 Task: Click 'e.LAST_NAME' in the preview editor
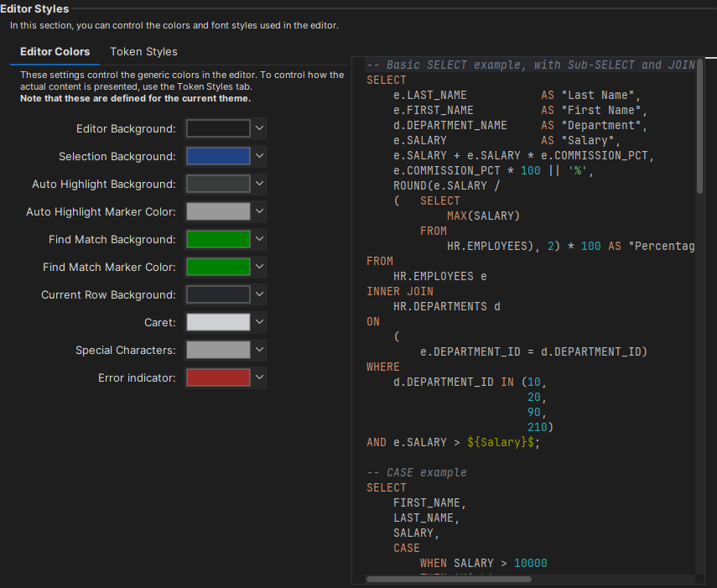(x=430, y=95)
